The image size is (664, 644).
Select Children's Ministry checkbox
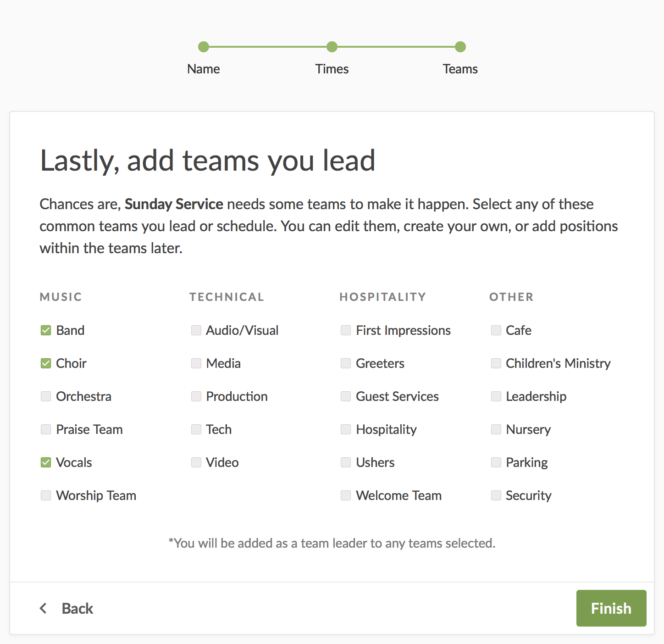pos(496,363)
